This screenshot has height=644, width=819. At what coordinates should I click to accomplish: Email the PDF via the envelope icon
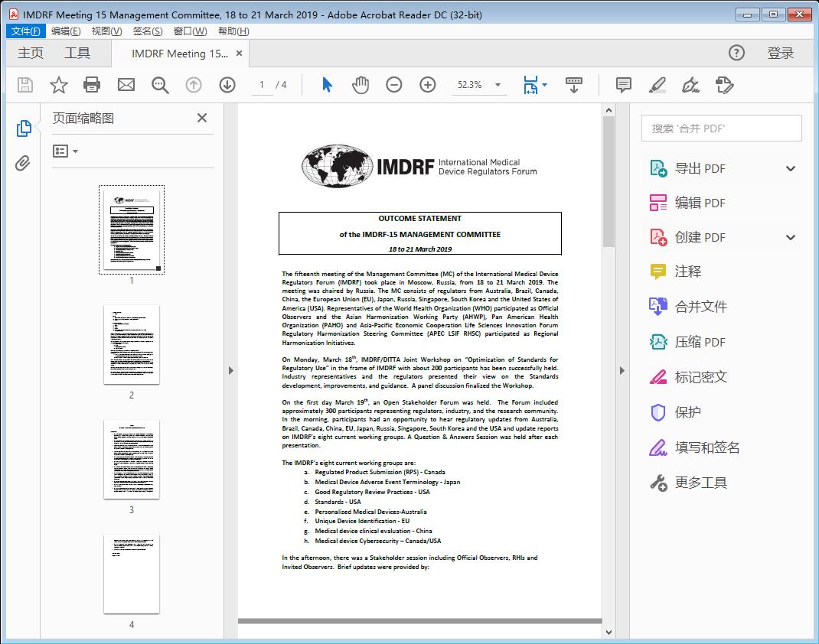[126, 85]
